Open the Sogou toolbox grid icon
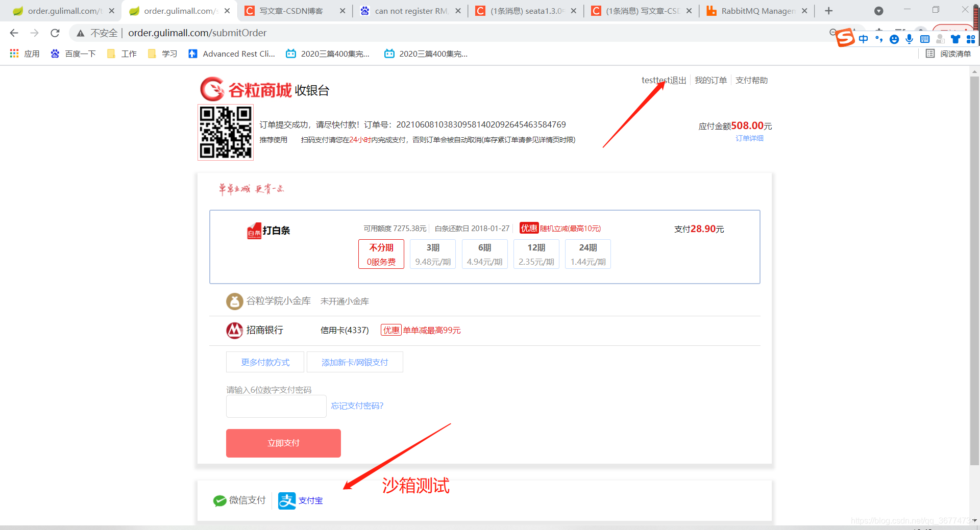The width and height of the screenshot is (980, 530). coord(971,39)
